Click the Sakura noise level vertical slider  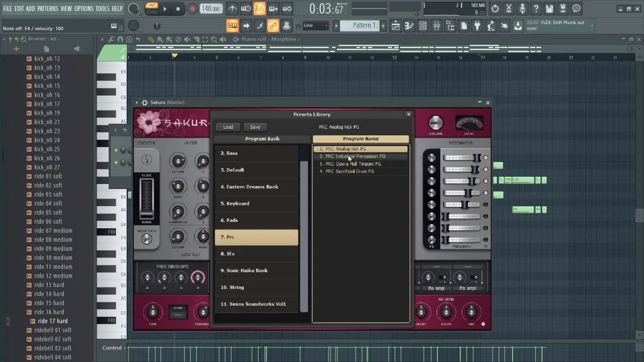(x=146, y=200)
